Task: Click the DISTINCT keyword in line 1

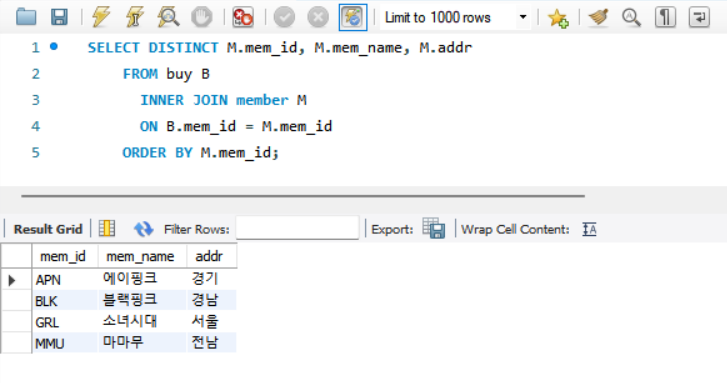Action: point(183,48)
